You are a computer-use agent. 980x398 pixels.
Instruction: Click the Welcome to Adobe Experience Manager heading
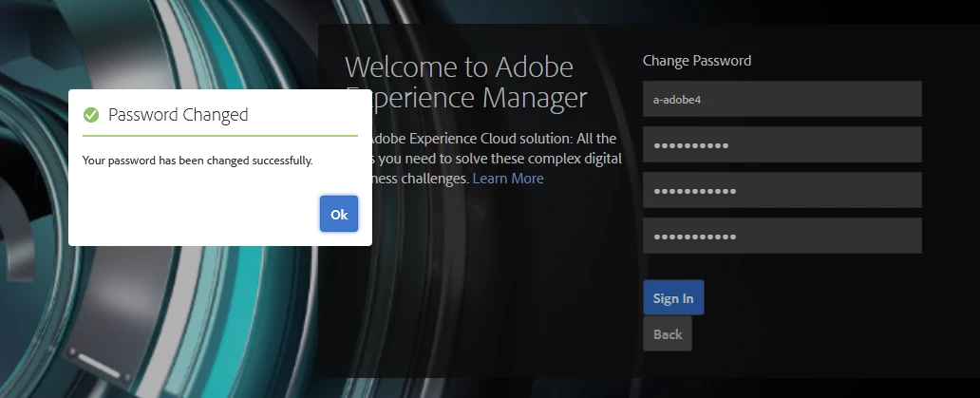click(x=466, y=82)
